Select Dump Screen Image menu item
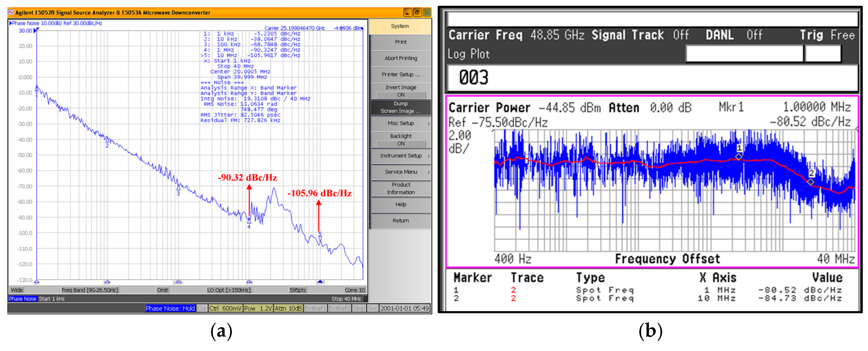The image size is (868, 351). pos(400,107)
